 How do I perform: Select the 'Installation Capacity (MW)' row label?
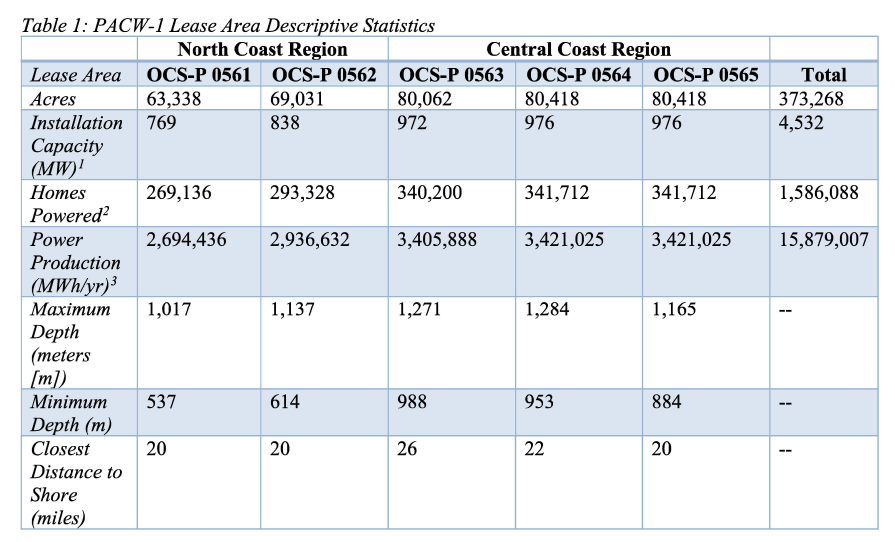(76, 145)
